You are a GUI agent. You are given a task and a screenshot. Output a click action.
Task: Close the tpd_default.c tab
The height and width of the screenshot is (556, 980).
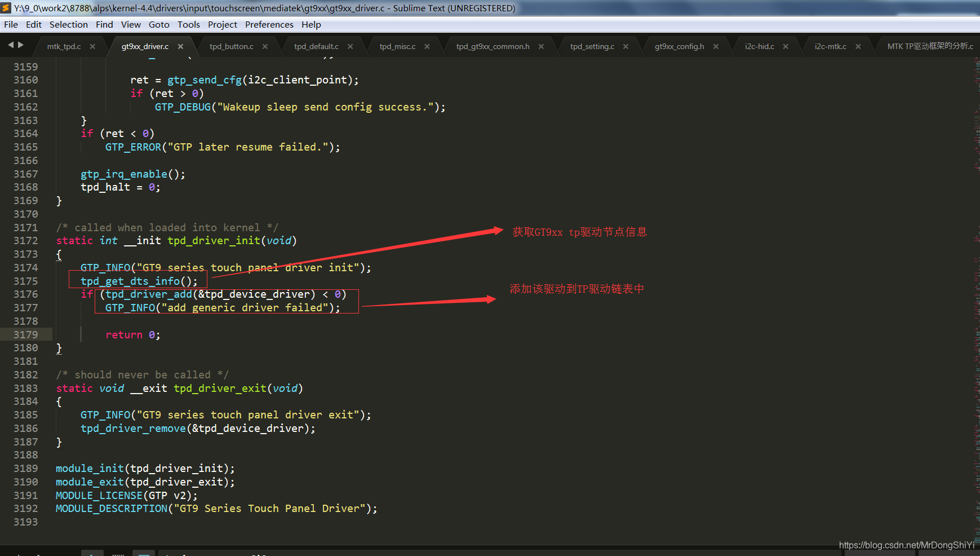350,46
